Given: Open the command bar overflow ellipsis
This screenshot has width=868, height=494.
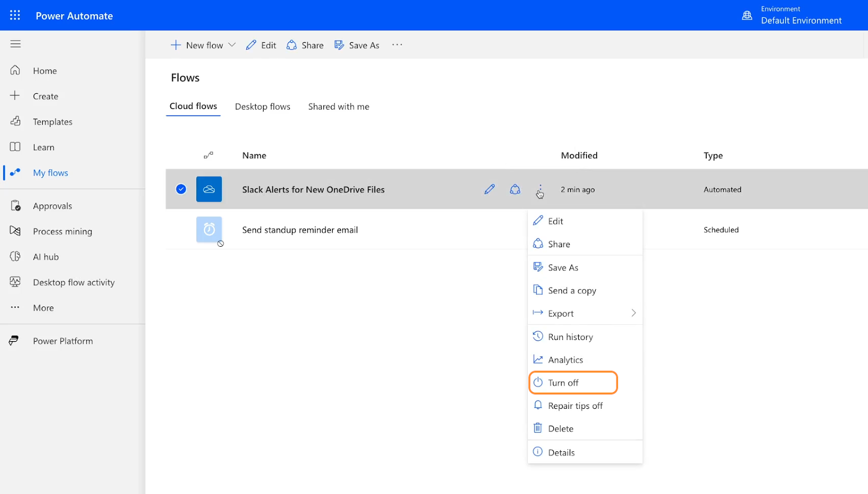Looking at the screenshot, I should [397, 45].
